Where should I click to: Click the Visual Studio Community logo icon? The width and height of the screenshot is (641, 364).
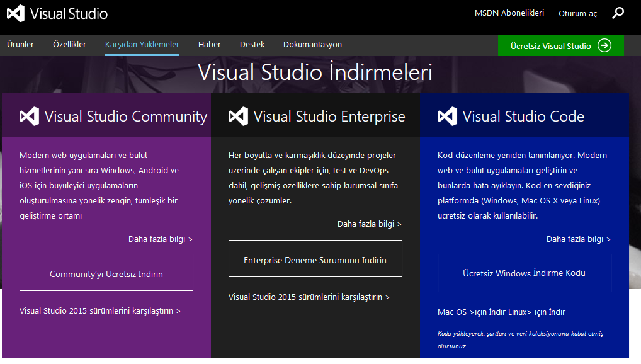pos(30,116)
